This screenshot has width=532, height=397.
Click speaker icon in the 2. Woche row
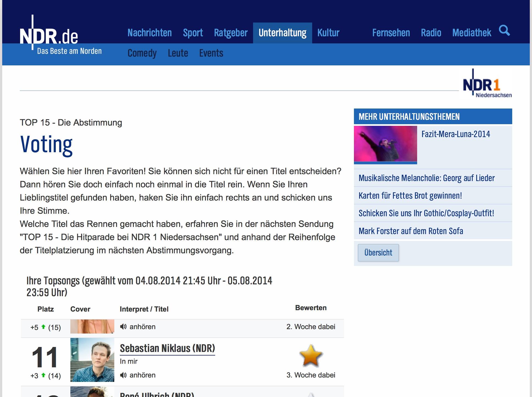click(x=123, y=327)
